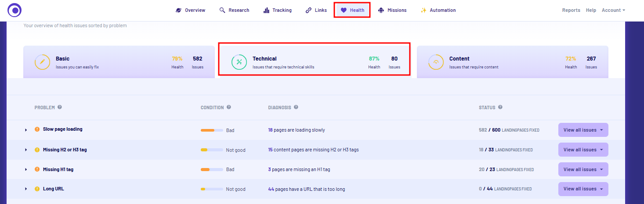The width and height of the screenshot is (644, 204).
Task: Go to the Overview menu
Action: tap(190, 10)
